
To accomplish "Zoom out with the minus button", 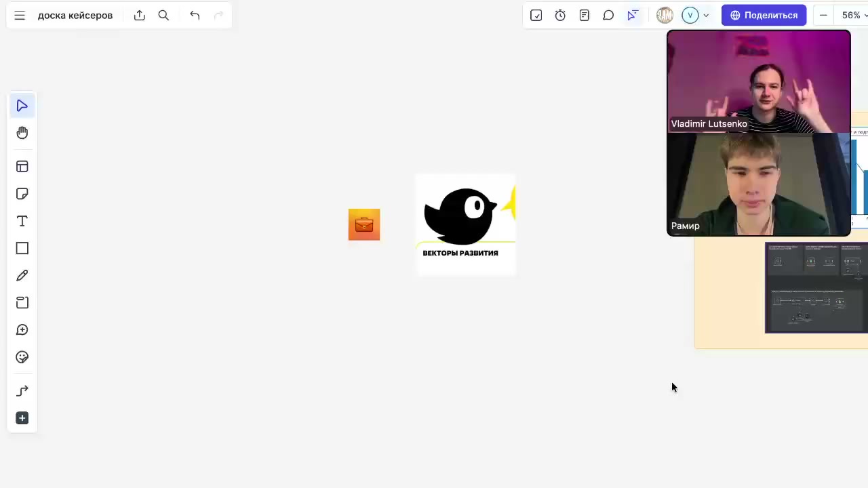I will tap(823, 16).
